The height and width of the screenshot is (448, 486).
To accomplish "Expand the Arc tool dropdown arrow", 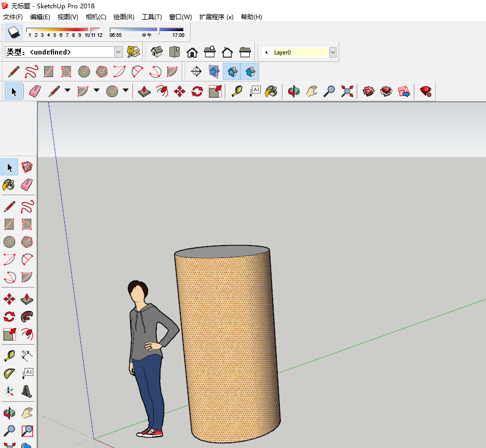I will pos(97,90).
